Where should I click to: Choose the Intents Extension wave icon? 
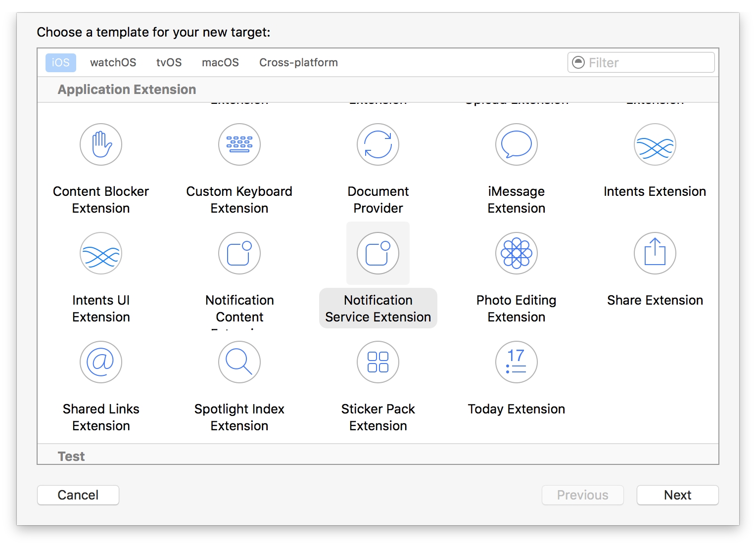[x=655, y=144]
